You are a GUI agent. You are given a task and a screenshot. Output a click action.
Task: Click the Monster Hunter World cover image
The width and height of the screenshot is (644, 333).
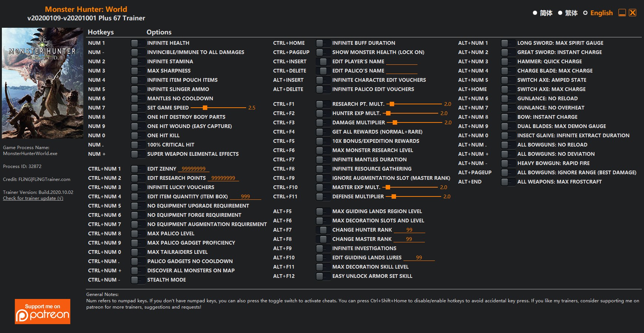43,83
